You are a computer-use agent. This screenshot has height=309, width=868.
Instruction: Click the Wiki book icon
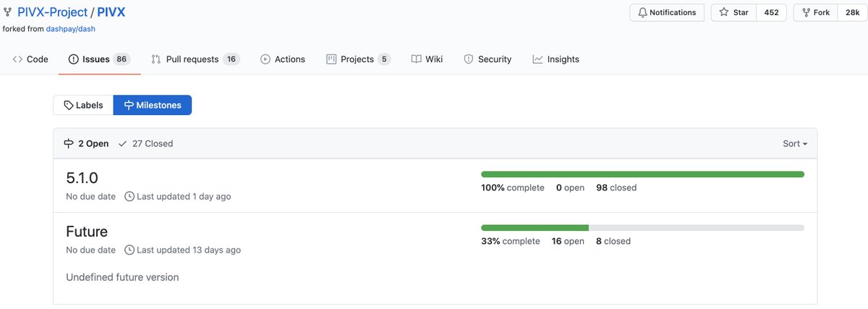416,59
